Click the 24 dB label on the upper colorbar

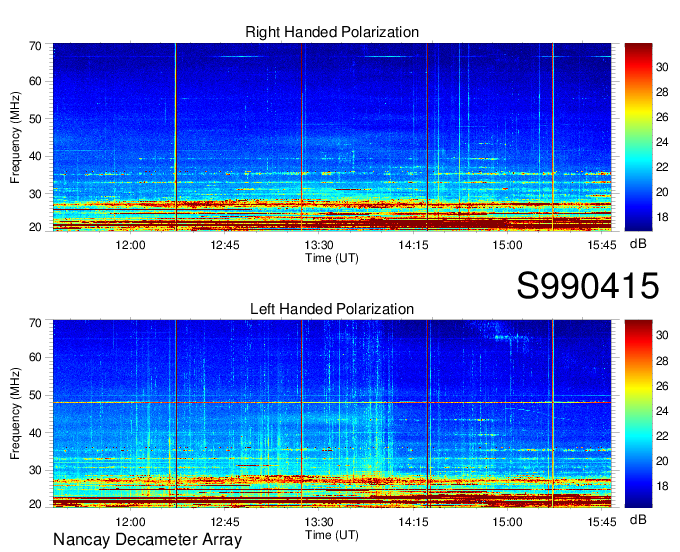pos(662,142)
